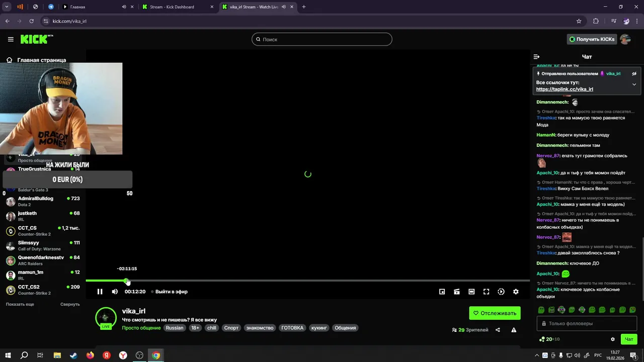This screenshot has width=644, height=362.
Task: Select the chill tag
Action: [212, 328]
